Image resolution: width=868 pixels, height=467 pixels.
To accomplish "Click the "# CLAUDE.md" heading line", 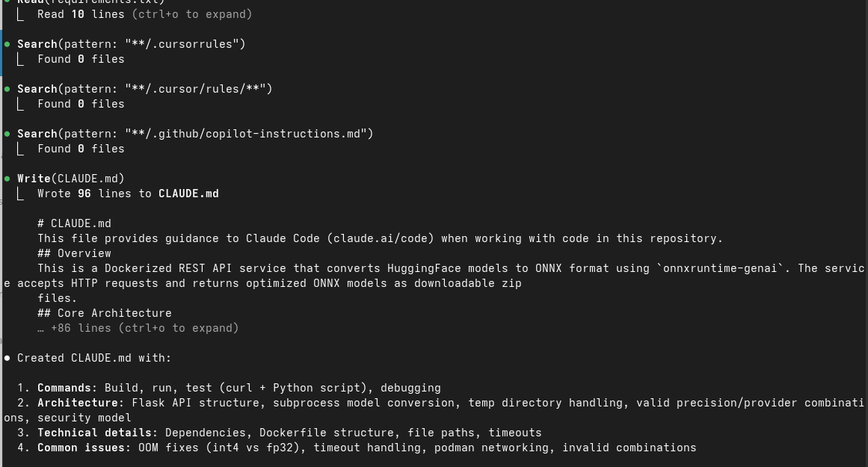I will pos(74,223).
